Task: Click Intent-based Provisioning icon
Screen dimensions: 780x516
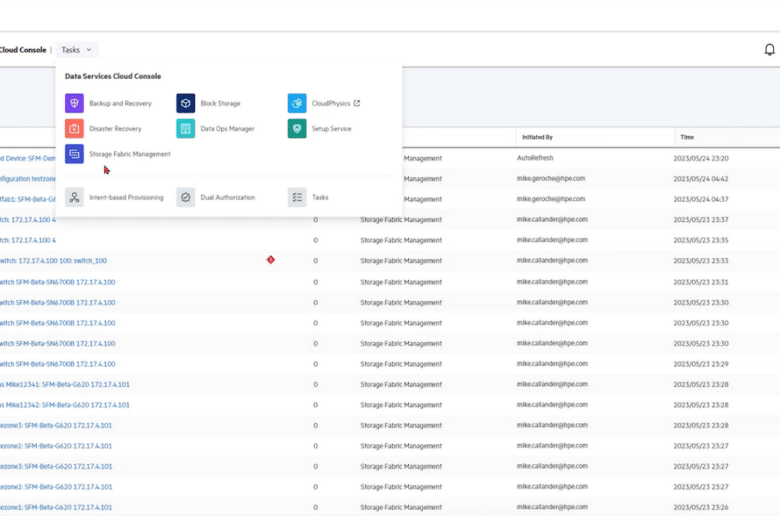Action: click(74, 197)
